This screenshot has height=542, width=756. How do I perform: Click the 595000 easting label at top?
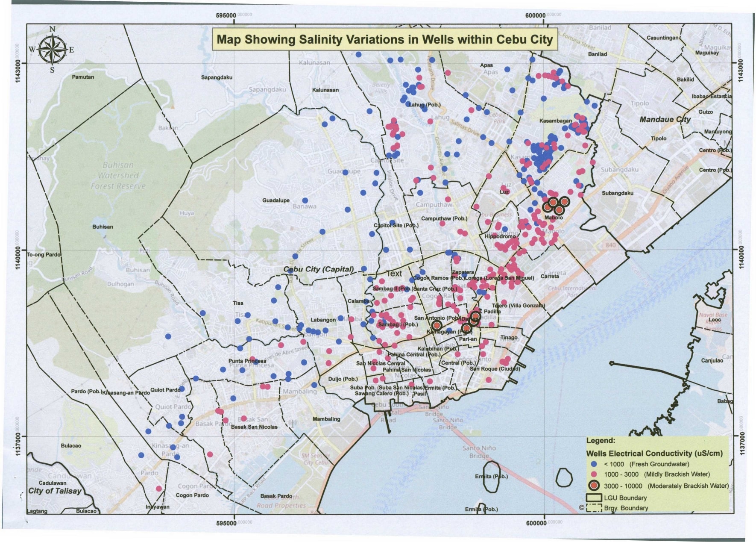coord(226,15)
